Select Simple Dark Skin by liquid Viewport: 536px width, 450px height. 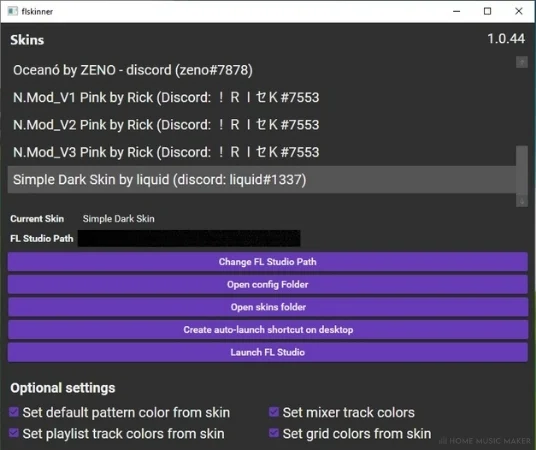(x=262, y=180)
